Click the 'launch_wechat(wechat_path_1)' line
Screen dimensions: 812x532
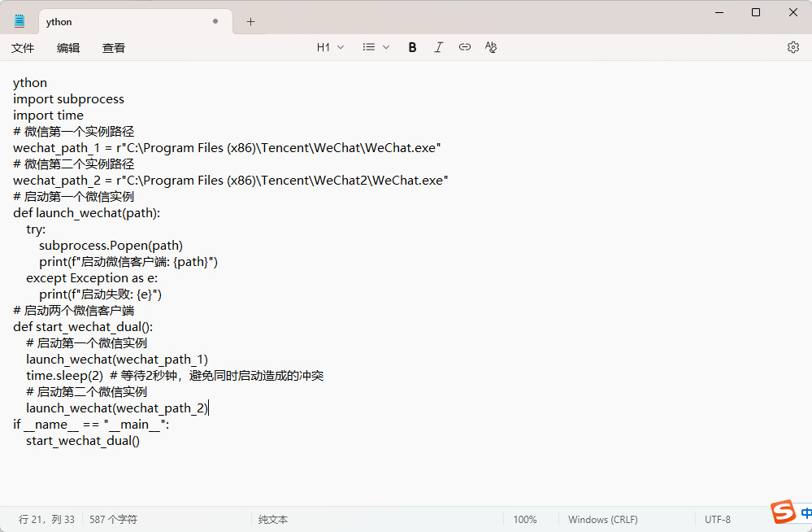117,360
